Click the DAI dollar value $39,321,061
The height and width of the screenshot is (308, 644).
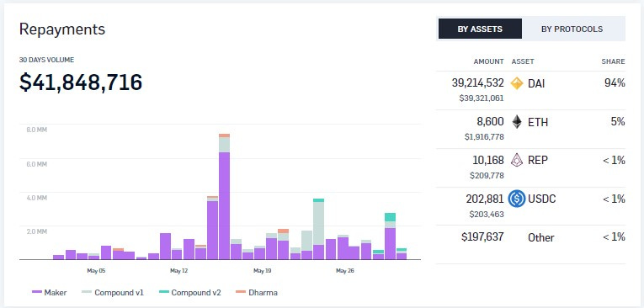point(482,98)
